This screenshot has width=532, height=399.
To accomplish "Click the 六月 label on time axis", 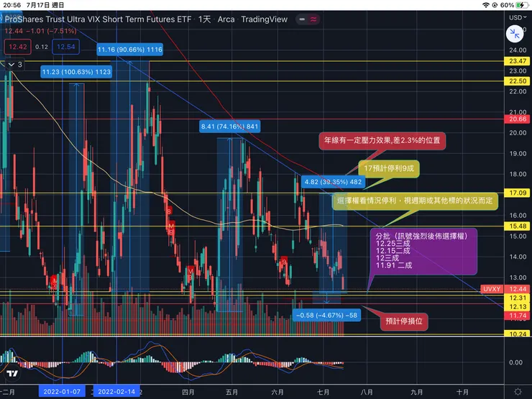I will pyautogui.click(x=278, y=392).
